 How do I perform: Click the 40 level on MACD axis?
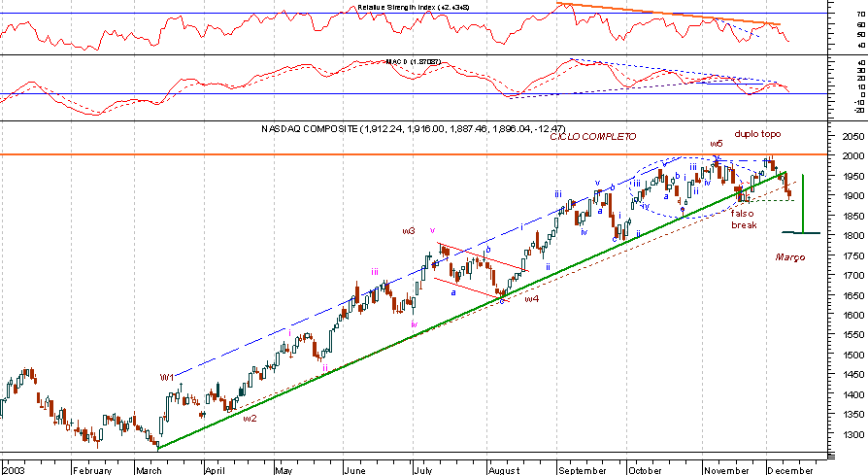861,63
